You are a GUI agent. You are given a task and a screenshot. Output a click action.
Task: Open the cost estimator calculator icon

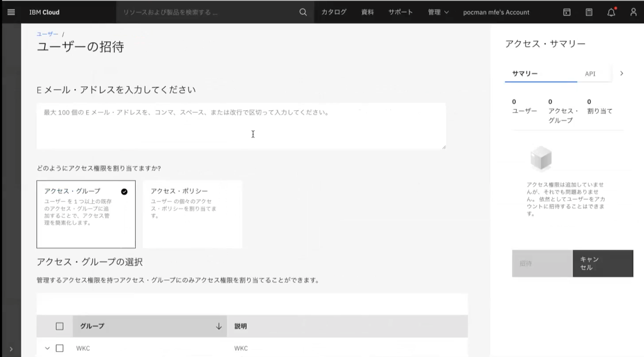coord(589,12)
